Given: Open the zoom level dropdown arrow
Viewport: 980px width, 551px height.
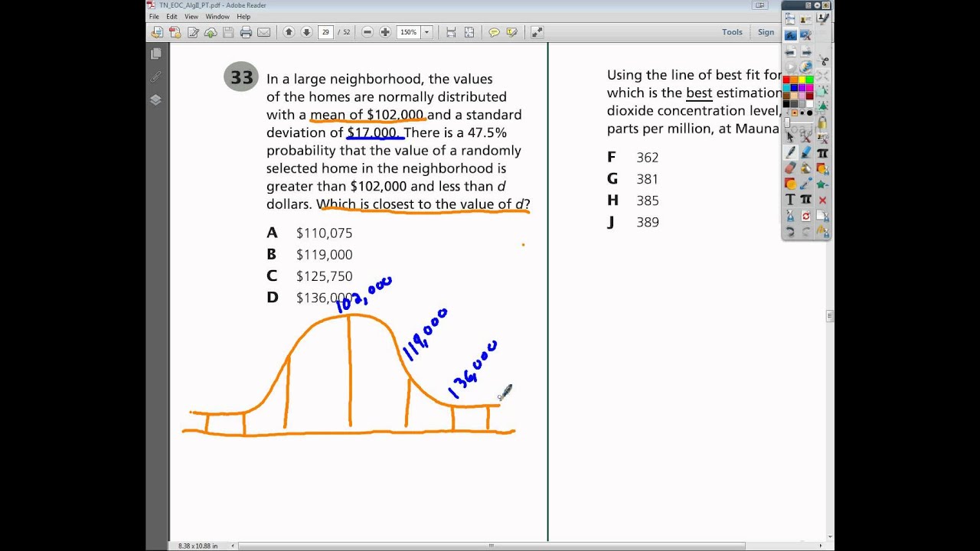Looking at the screenshot, I should pyautogui.click(x=426, y=32).
